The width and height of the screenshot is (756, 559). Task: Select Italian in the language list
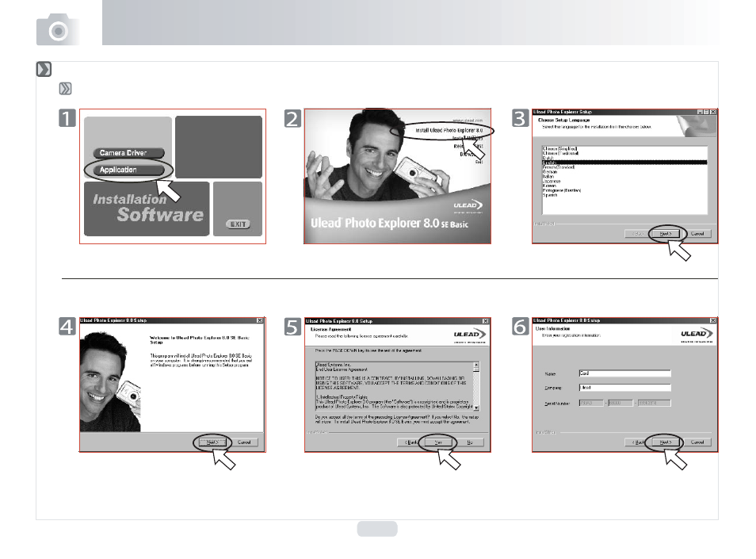548,177
